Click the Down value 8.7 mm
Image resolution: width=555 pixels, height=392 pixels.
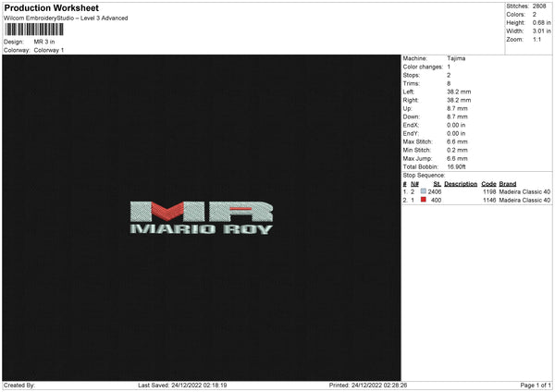[457, 116]
